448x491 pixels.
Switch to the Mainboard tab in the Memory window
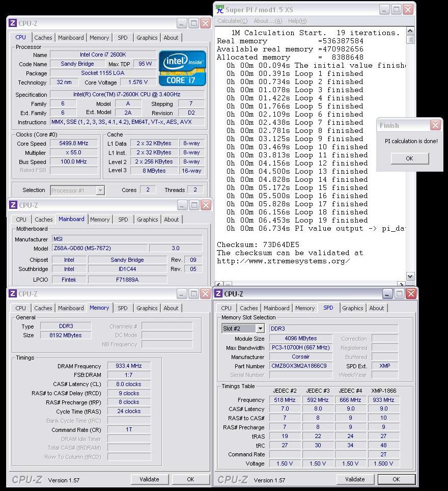pyautogui.click(x=71, y=308)
